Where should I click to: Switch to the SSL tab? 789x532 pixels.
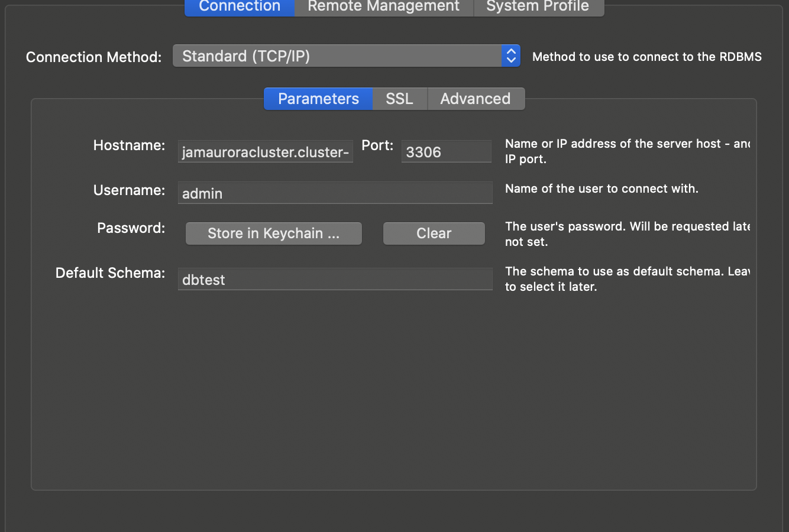click(400, 99)
